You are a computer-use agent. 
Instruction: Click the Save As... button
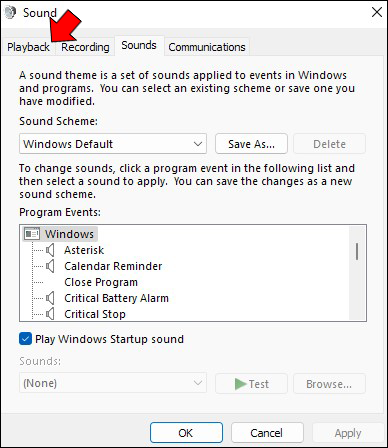click(x=251, y=144)
